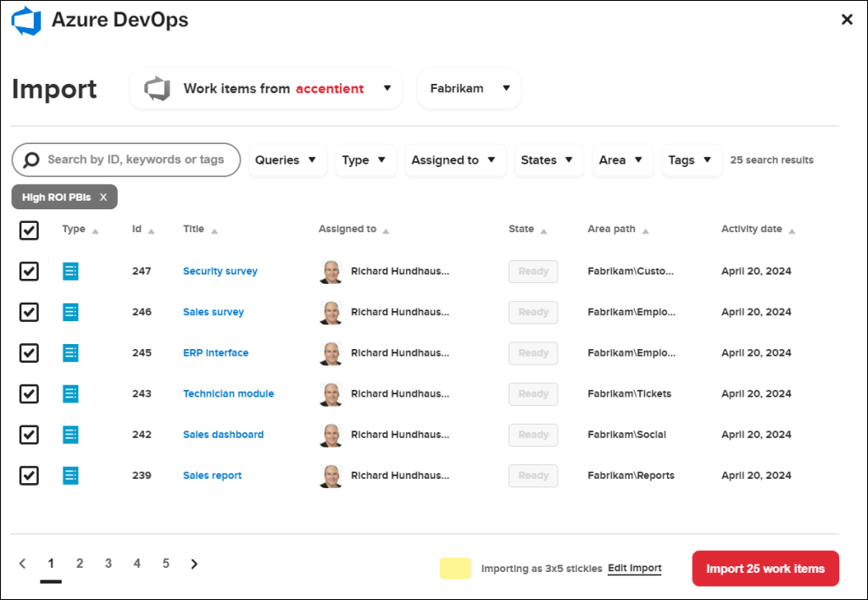This screenshot has height=600, width=868.
Task: Open the Type filter dropdown
Action: pos(366,160)
